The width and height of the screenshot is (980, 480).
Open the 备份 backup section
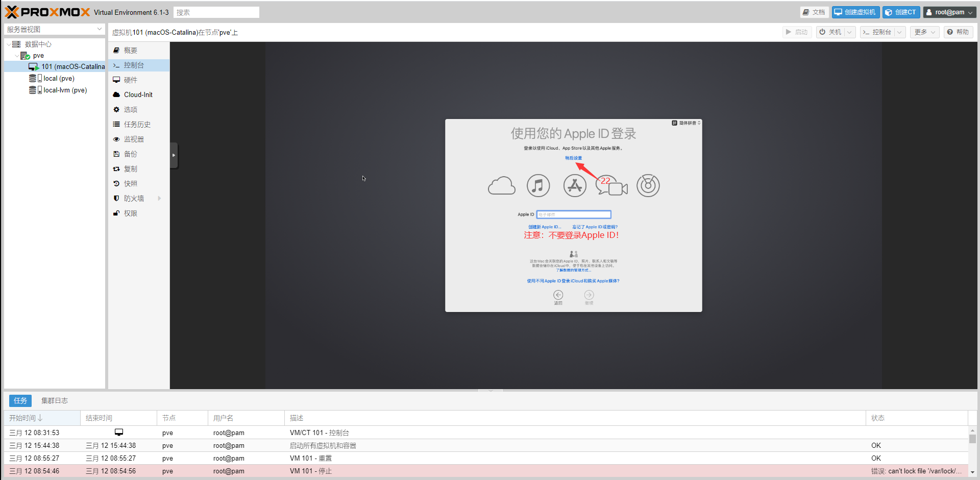(x=131, y=154)
